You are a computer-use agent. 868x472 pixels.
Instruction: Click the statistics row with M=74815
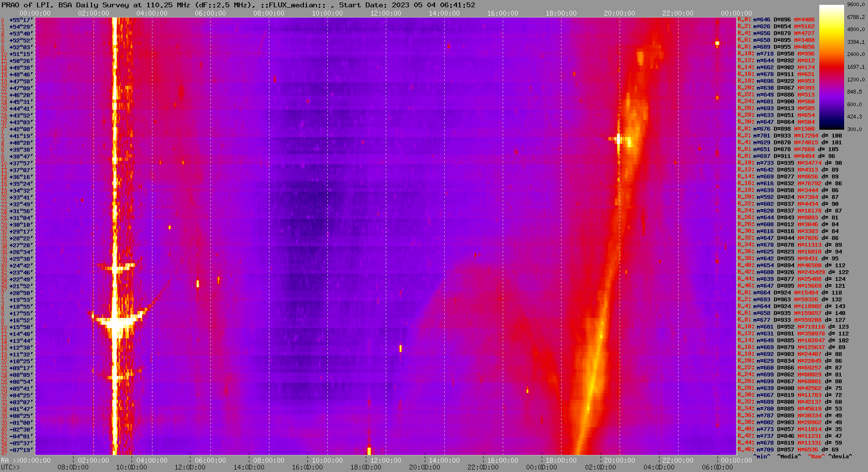[x=790, y=143]
